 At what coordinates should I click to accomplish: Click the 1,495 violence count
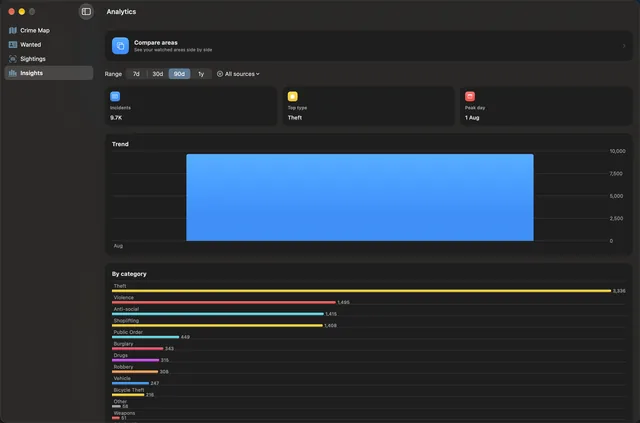point(343,303)
